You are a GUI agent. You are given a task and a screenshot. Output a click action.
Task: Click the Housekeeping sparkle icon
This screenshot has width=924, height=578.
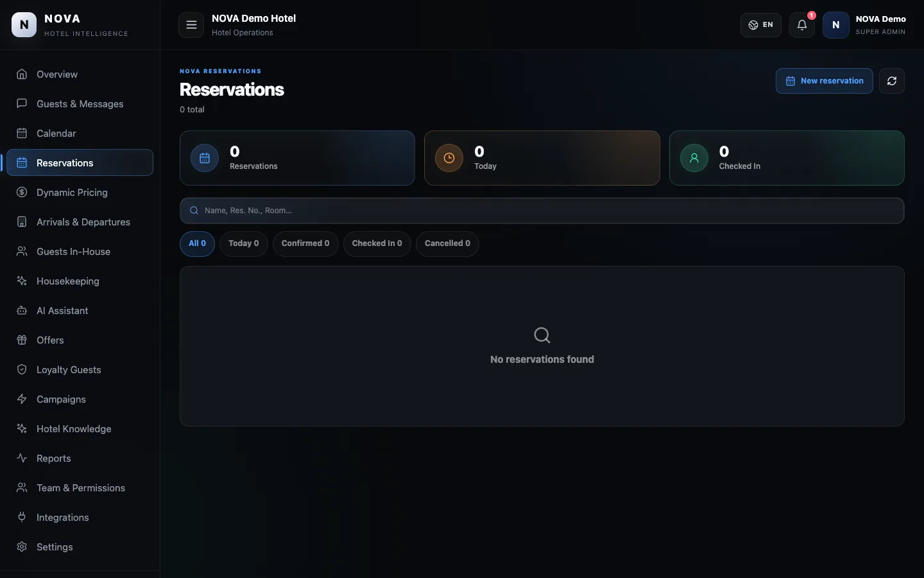click(22, 281)
